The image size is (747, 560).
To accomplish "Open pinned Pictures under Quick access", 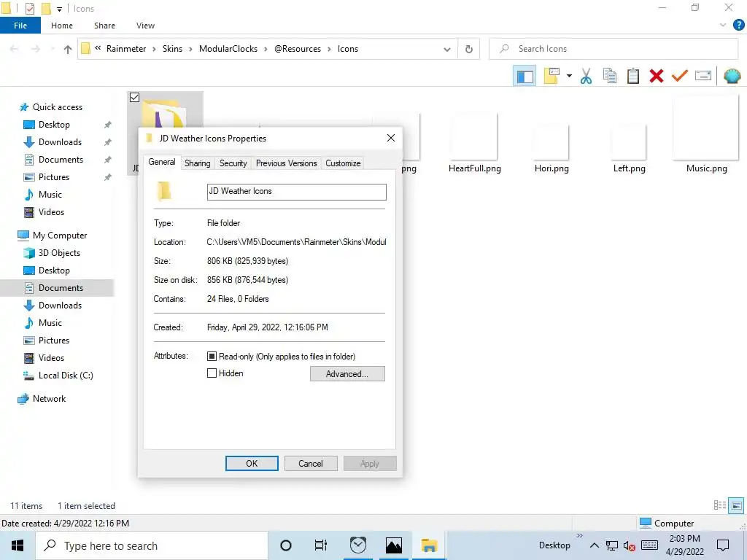I will (54, 177).
